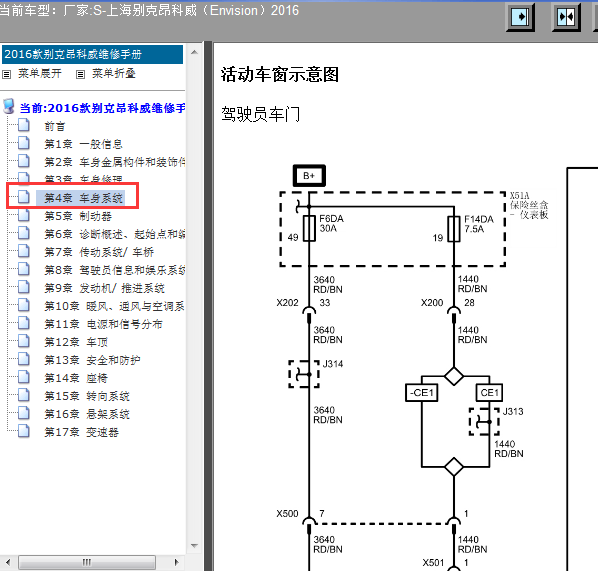
Task: Click the 活动车窗示意图 diagram title
Action: tap(280, 74)
